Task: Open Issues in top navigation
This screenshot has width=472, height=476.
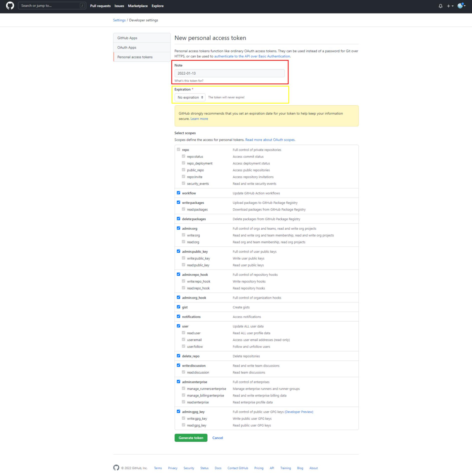Action: 119,6
